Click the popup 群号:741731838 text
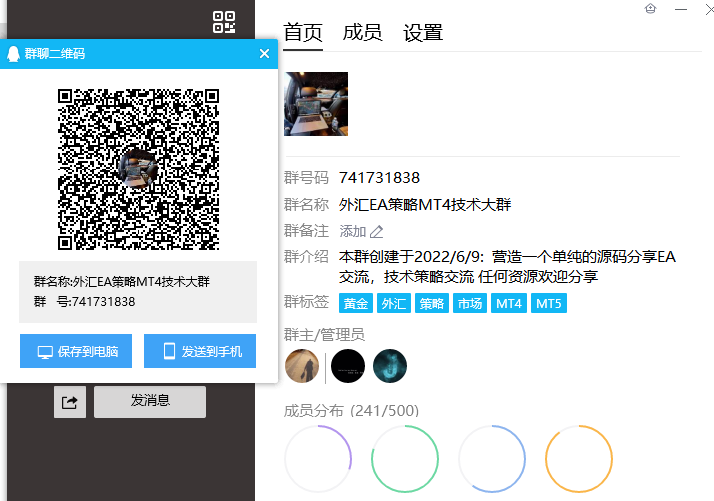Image resolution: width=714 pixels, height=501 pixels. (84, 302)
